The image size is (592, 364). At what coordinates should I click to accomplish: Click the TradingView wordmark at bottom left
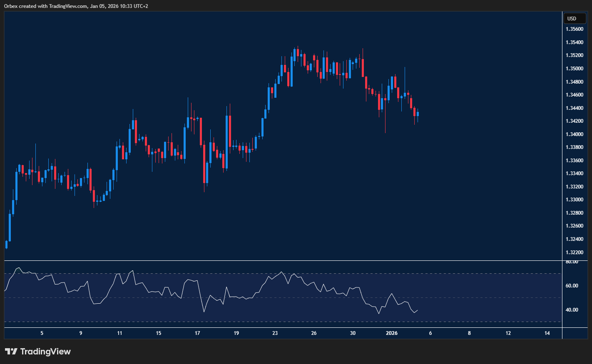46,352
